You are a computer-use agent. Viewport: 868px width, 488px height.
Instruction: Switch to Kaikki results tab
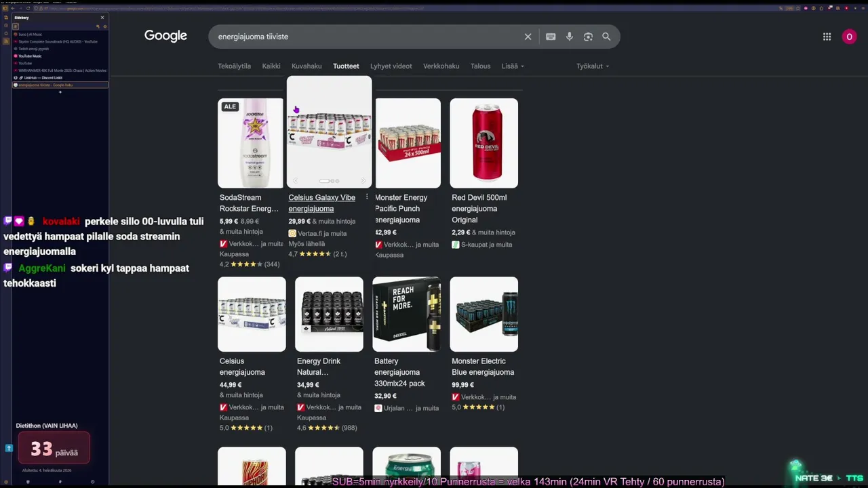(x=271, y=66)
